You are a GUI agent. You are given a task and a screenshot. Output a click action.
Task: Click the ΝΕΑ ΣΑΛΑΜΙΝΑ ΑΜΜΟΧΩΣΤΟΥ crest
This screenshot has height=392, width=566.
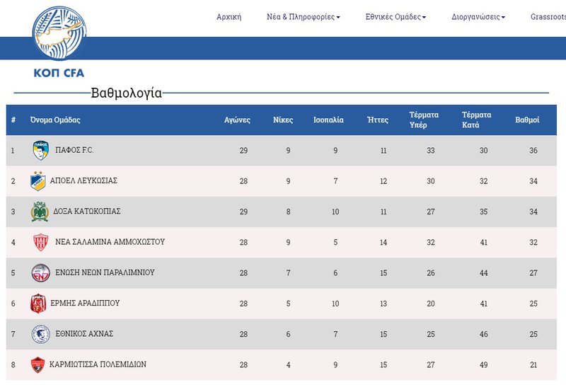click(41, 242)
